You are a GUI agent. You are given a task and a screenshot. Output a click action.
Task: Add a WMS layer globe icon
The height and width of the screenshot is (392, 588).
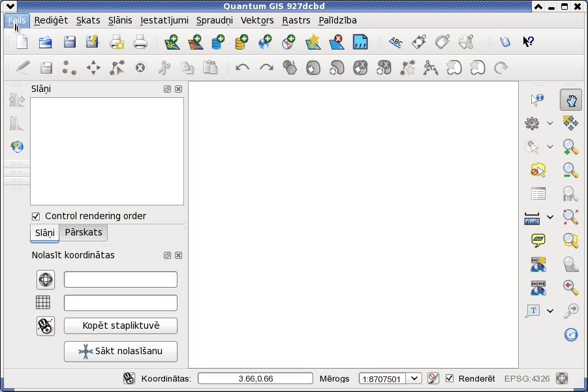coord(265,42)
